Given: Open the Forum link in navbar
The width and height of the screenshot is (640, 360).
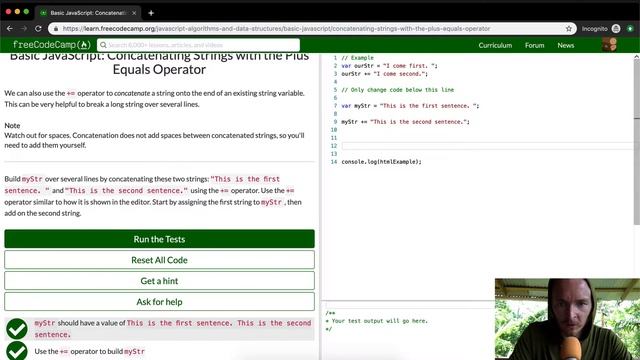Looking at the screenshot, I should (534, 45).
